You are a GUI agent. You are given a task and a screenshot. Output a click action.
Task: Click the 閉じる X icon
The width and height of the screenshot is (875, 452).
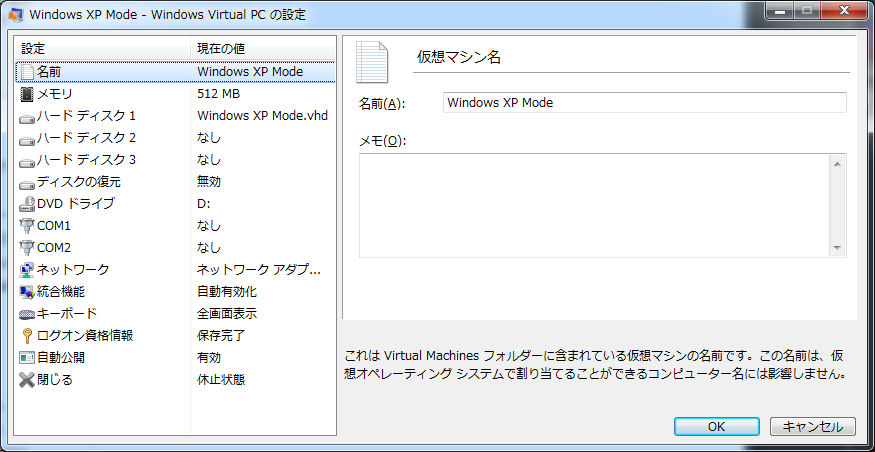point(27,380)
